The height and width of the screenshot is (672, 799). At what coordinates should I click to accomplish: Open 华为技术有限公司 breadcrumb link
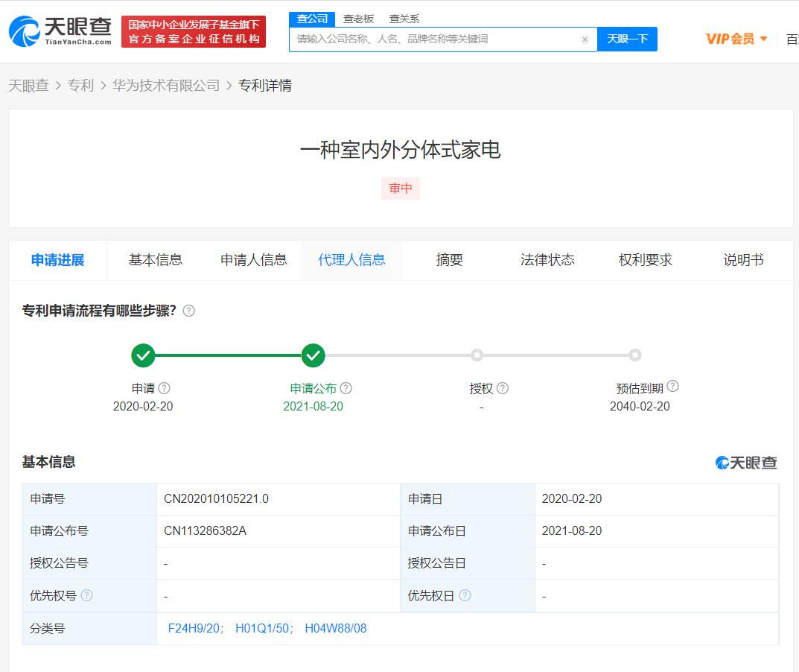point(166,86)
